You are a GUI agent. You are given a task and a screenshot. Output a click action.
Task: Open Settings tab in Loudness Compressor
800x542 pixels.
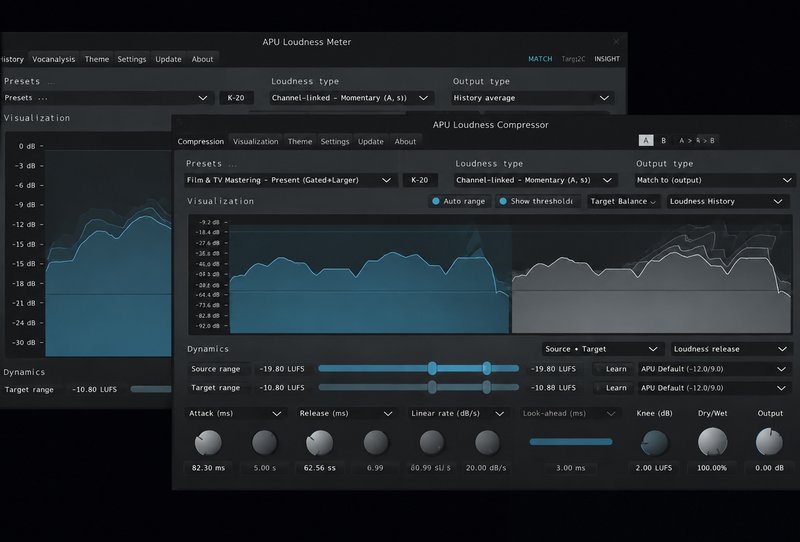335,141
